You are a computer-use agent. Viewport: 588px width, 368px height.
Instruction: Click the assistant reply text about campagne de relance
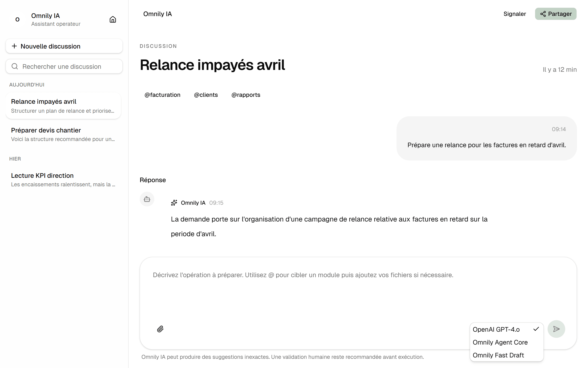point(329,226)
